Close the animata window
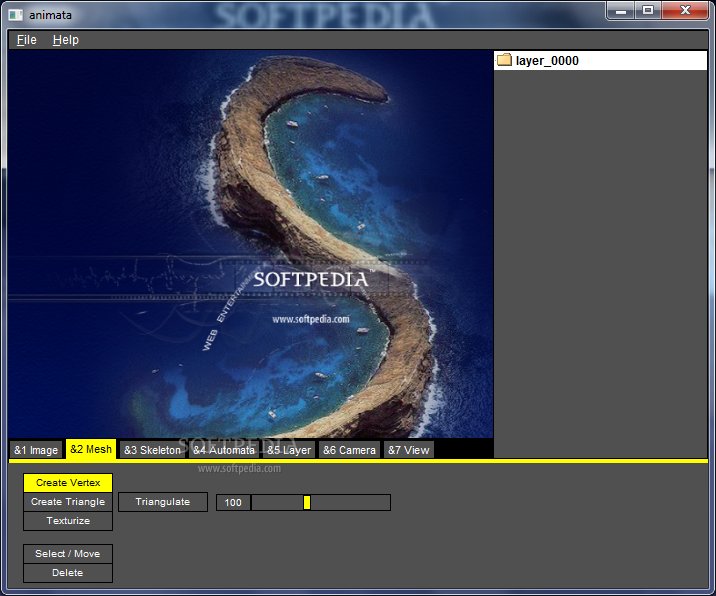Image resolution: width=716 pixels, height=596 pixels. tap(685, 11)
